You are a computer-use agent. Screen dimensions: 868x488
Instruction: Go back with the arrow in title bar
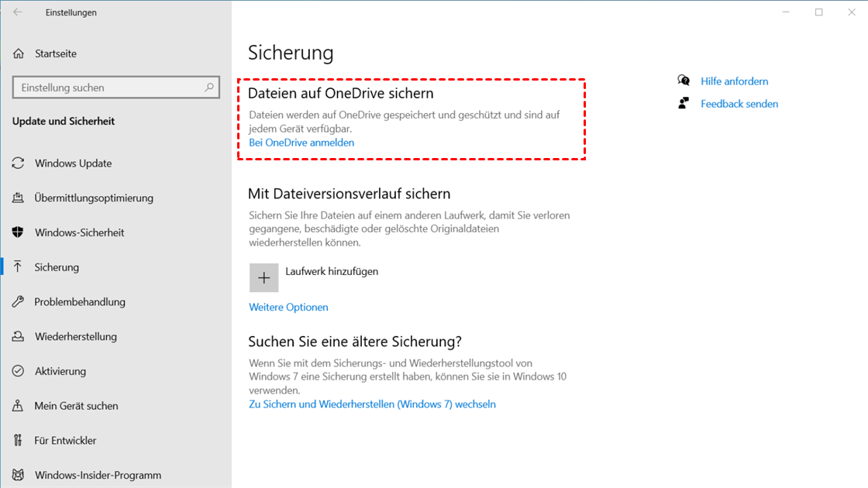(x=18, y=12)
